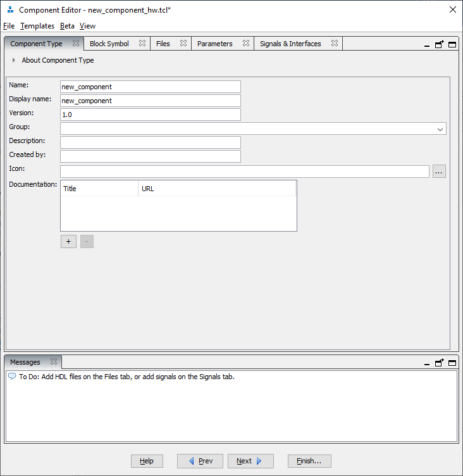Open the File menu
The height and width of the screenshot is (476, 463).
click(9, 26)
